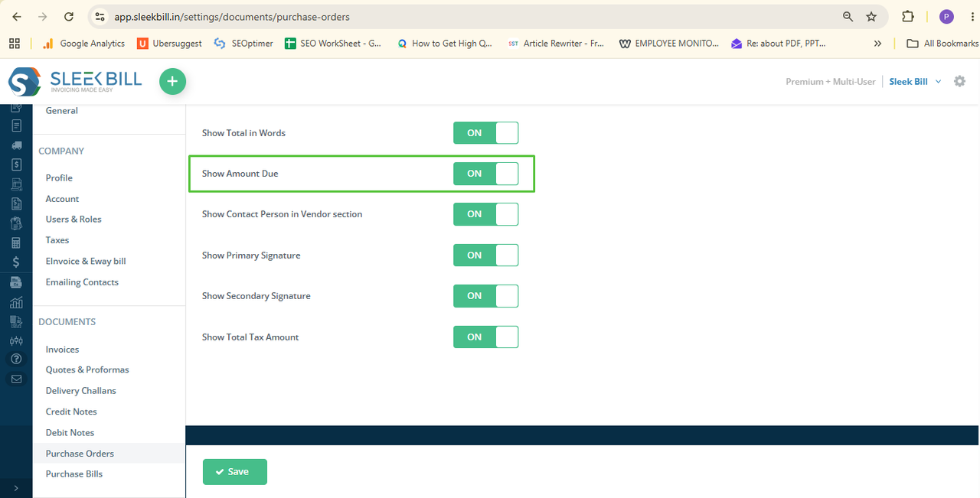Click the Sleek Bill logo
Image resolution: width=980 pixels, height=498 pixels.
(75, 82)
